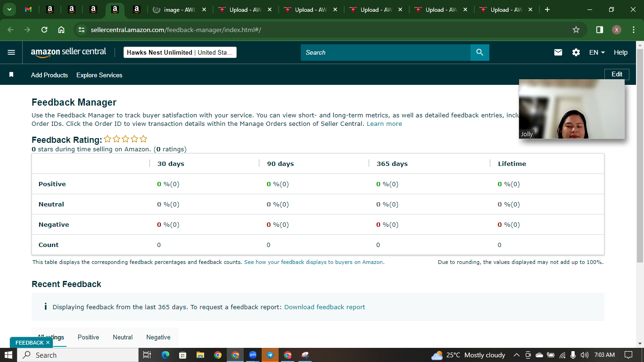
Task: Select the All ratings tab
Action: pos(51,337)
